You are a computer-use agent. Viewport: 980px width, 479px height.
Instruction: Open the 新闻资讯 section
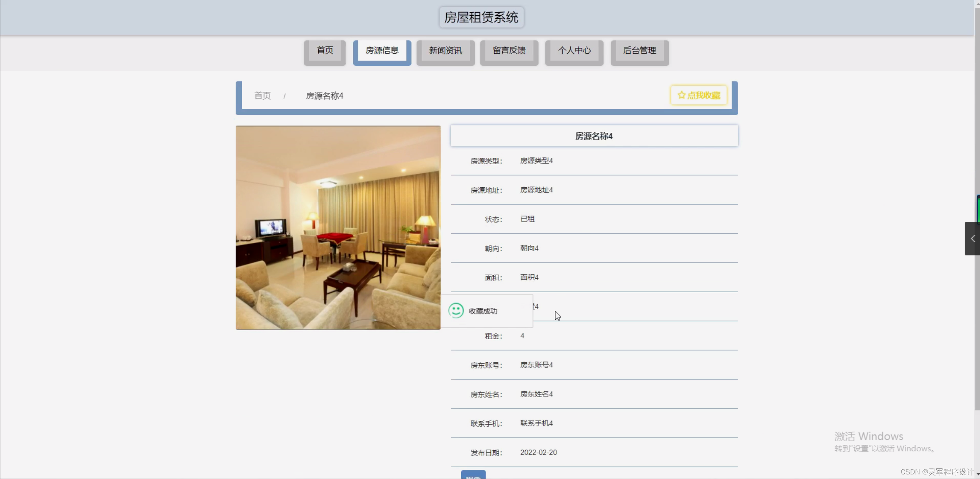(x=445, y=50)
